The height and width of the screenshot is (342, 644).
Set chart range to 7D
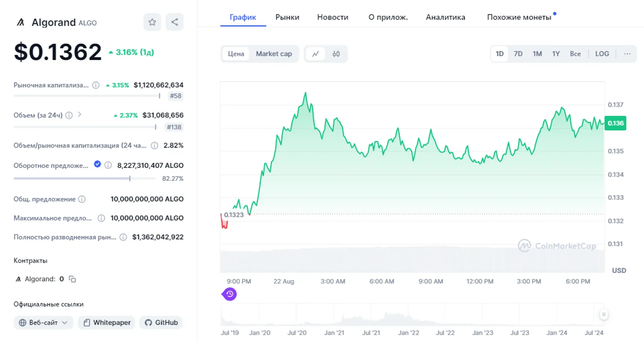click(x=518, y=54)
